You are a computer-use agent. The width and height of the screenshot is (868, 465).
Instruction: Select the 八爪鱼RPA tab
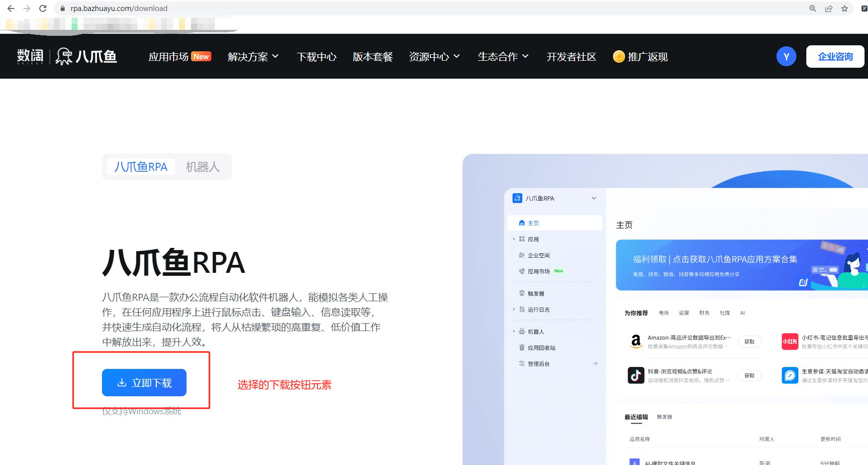click(x=141, y=167)
